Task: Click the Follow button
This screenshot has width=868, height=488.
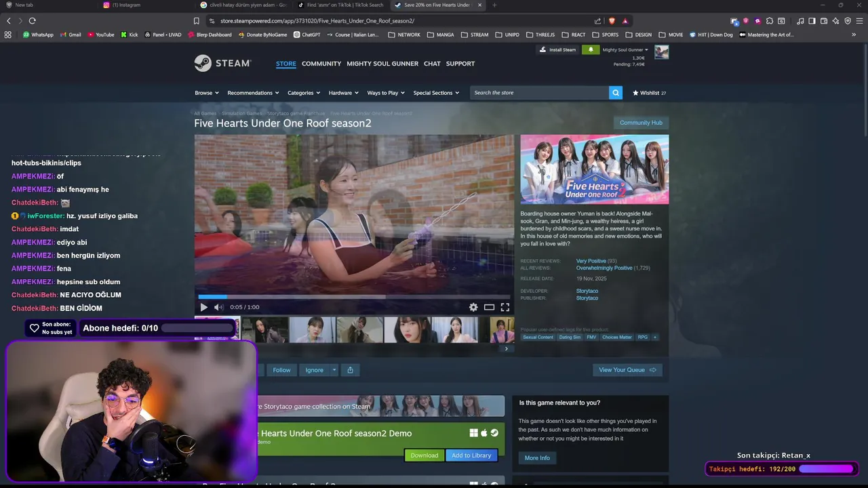Action: [281, 370]
